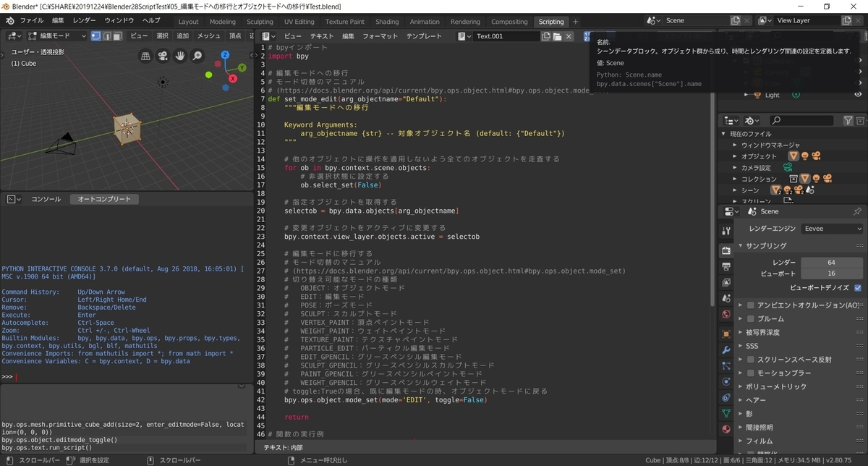This screenshot has width=868, height=466.
Task: Open the Scene properties tab icon
Action: [726, 299]
